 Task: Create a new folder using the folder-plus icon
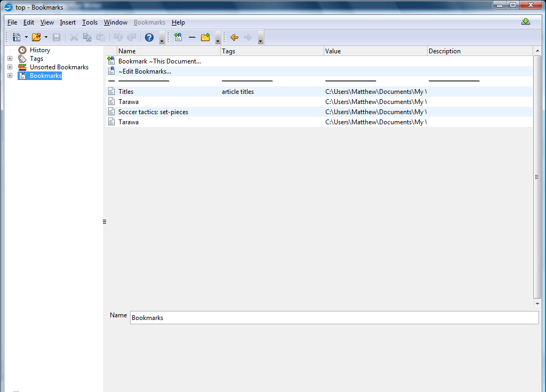[x=205, y=37]
